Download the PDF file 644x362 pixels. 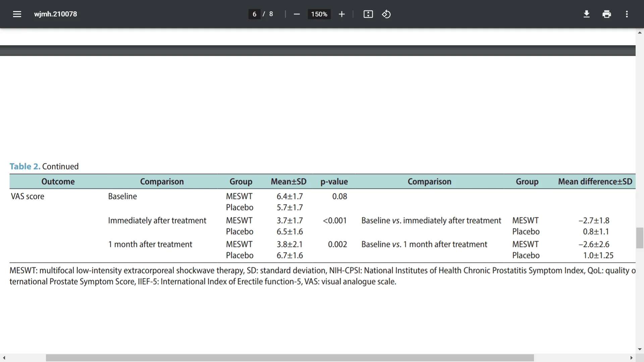[586, 14]
